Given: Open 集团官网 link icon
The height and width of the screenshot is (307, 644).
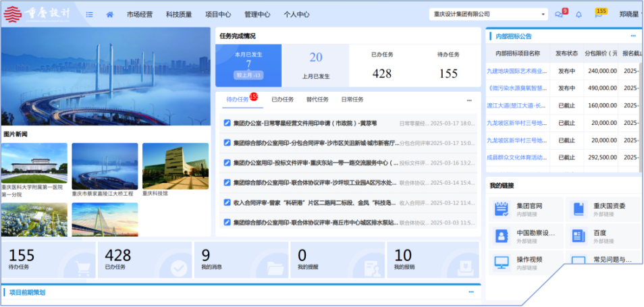Looking at the screenshot, I should [x=502, y=209].
